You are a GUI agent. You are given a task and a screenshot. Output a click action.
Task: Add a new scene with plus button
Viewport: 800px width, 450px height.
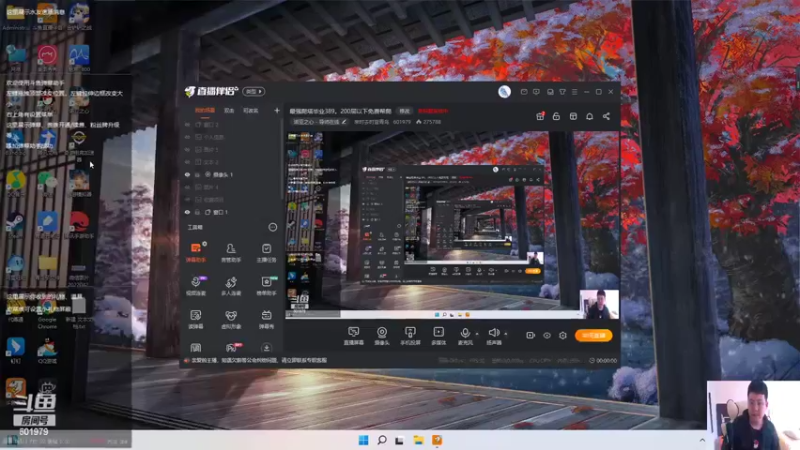(x=277, y=110)
